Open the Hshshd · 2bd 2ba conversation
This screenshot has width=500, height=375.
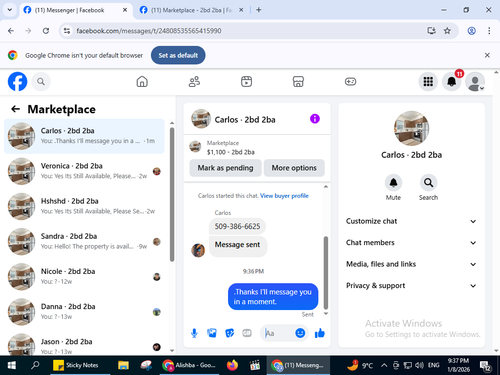(x=84, y=206)
